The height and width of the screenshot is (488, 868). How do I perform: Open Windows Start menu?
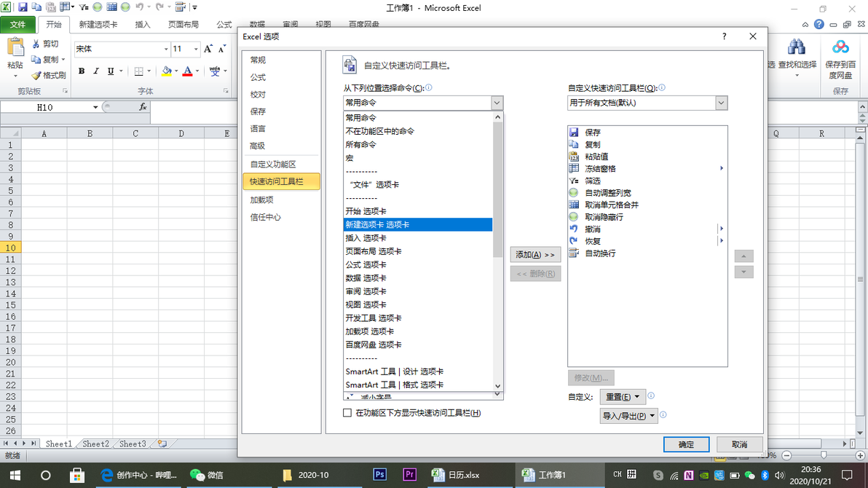pyautogui.click(x=15, y=476)
